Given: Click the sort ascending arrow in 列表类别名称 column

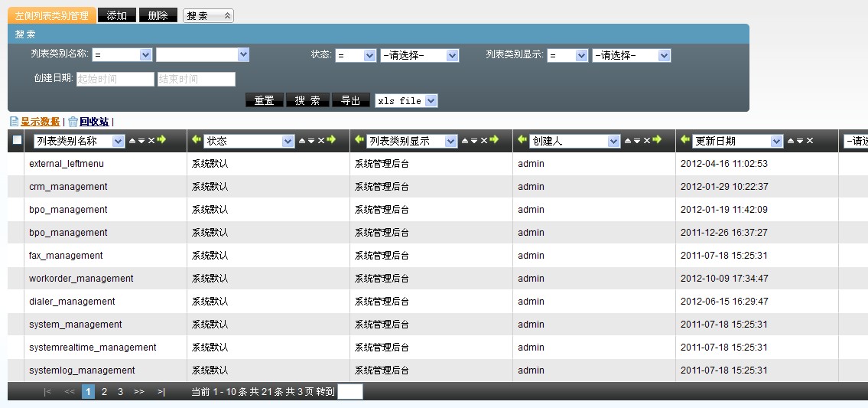Looking at the screenshot, I should click(x=132, y=141).
